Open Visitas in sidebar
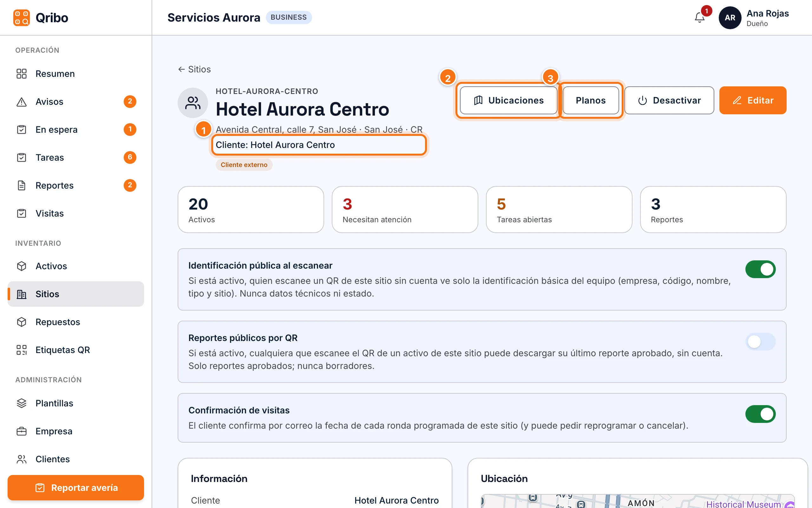This screenshot has height=508, width=812. point(76,213)
